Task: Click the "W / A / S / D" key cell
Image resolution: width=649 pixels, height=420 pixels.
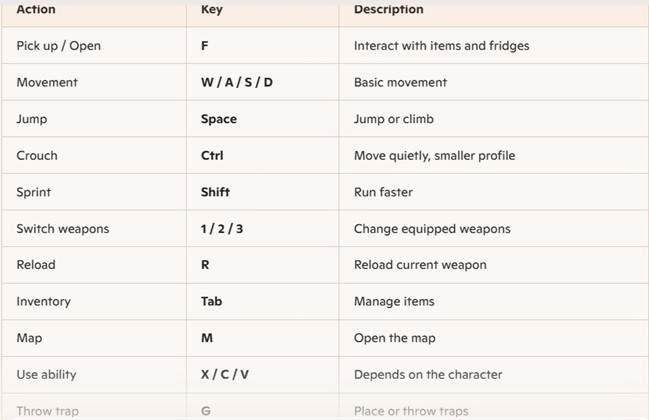Action: [237, 82]
